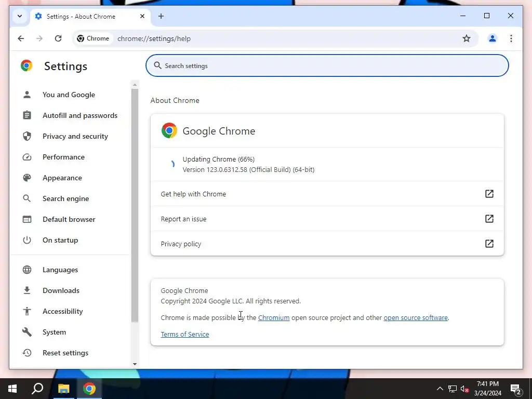Viewport: 532px width, 399px height.
Task: Click the sidebar scrollbar thumb
Action: [x=135, y=205]
